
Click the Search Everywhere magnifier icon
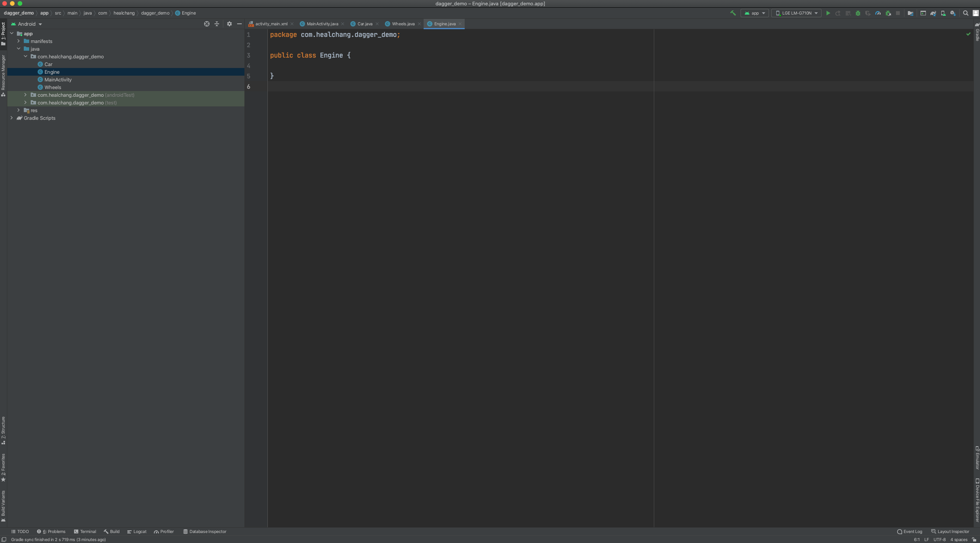966,13
